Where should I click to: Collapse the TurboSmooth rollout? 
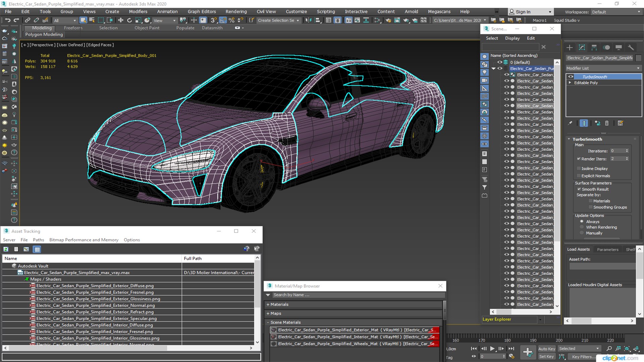pyautogui.click(x=569, y=139)
